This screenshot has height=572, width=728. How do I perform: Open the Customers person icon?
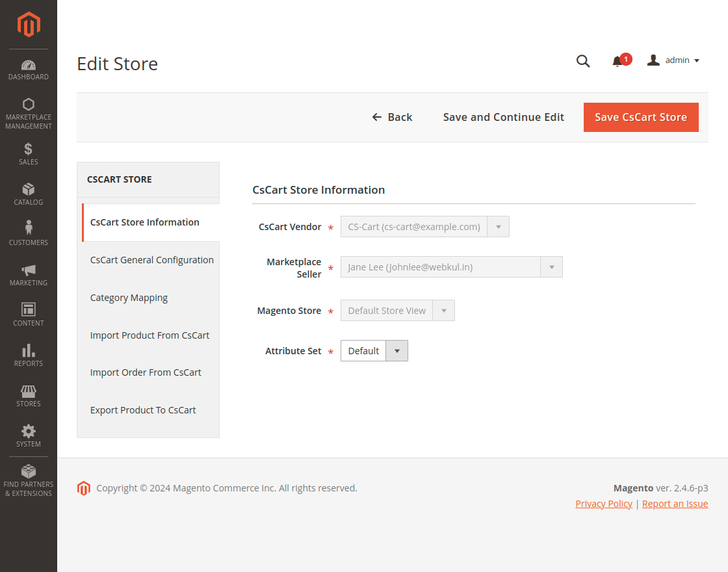pyautogui.click(x=29, y=228)
